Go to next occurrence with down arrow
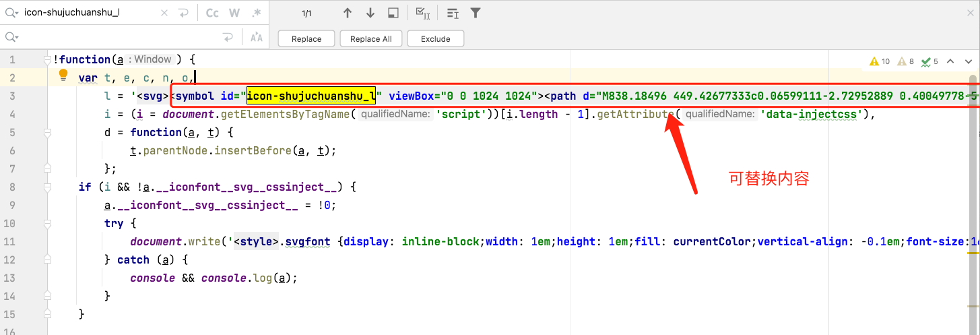Viewport: 980px width, 335px height. pos(370,13)
